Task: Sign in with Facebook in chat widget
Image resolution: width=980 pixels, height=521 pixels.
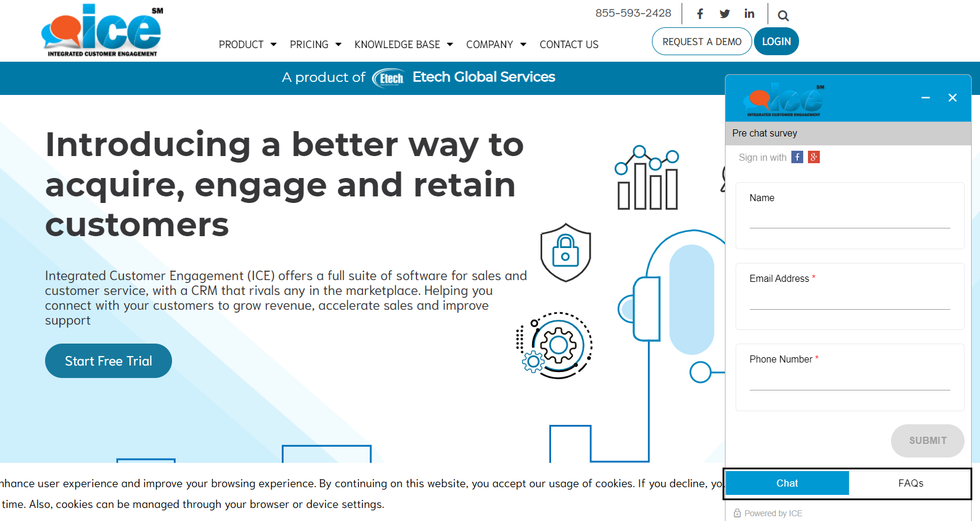Action: [797, 157]
